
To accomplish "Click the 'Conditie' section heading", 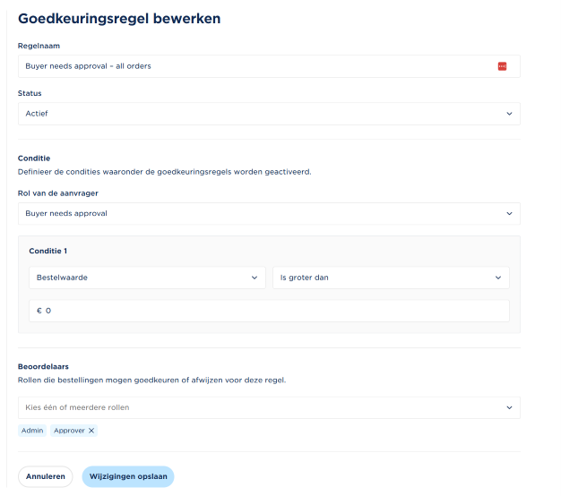I will [34, 158].
